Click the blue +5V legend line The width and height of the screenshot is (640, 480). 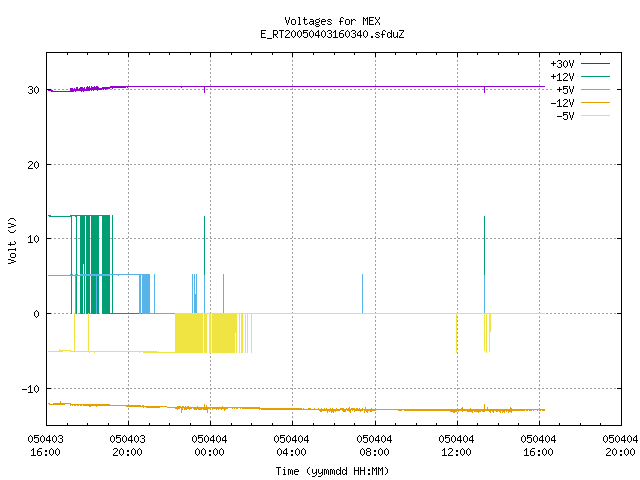coord(595,89)
